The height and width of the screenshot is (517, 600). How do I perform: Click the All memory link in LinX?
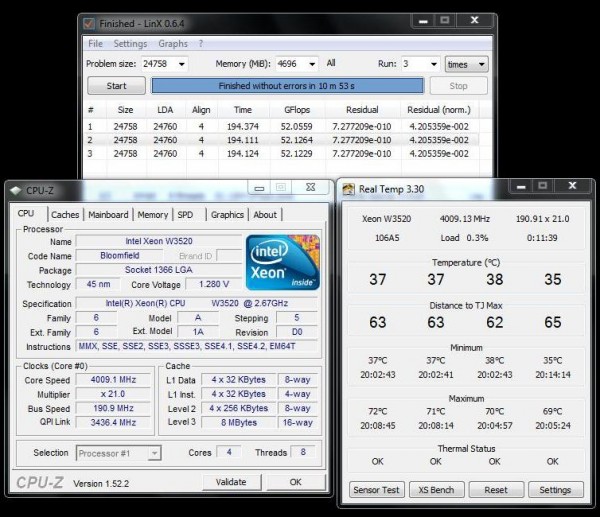[x=331, y=63]
